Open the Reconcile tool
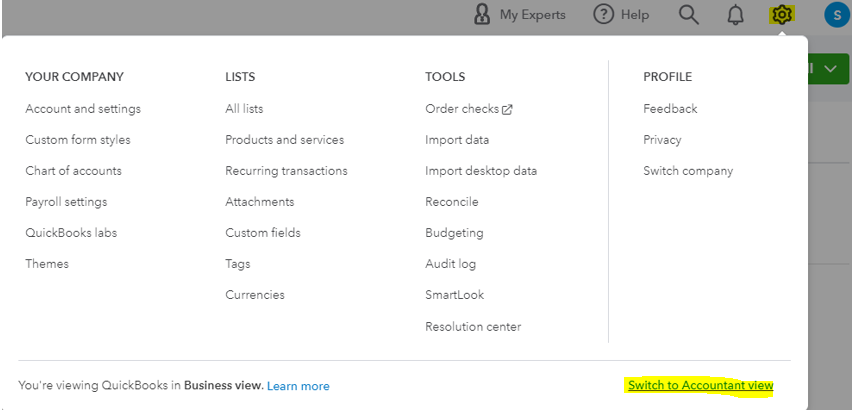Screen dimensions: 853x411 point(452,202)
